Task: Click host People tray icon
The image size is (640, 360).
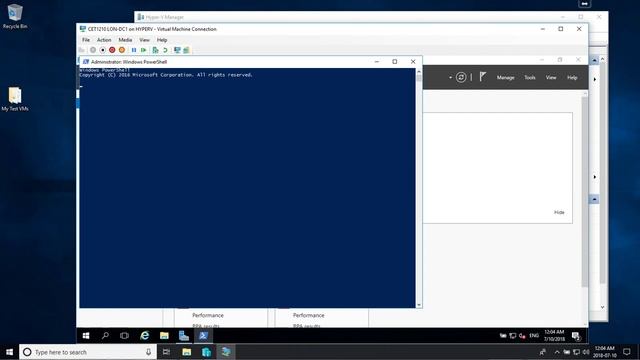Action: coord(542,352)
